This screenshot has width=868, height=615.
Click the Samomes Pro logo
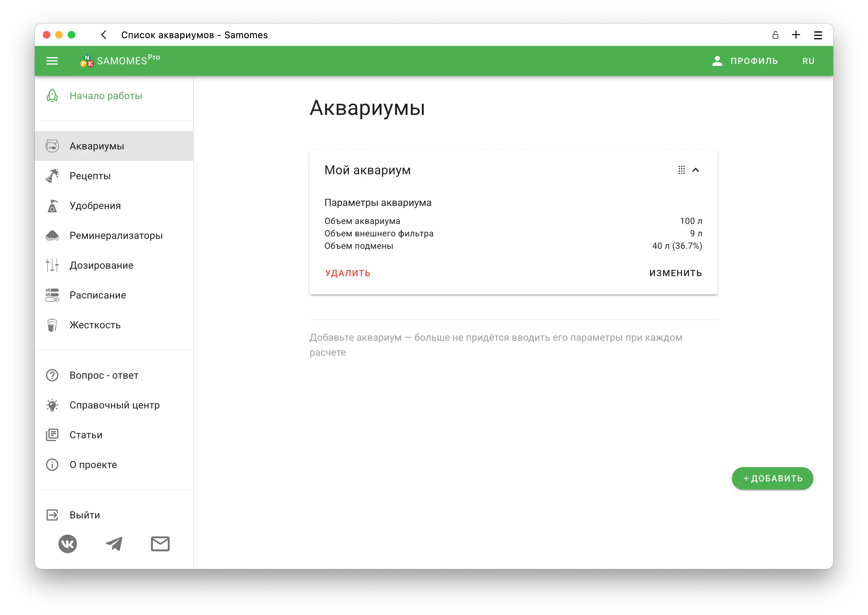click(x=120, y=61)
